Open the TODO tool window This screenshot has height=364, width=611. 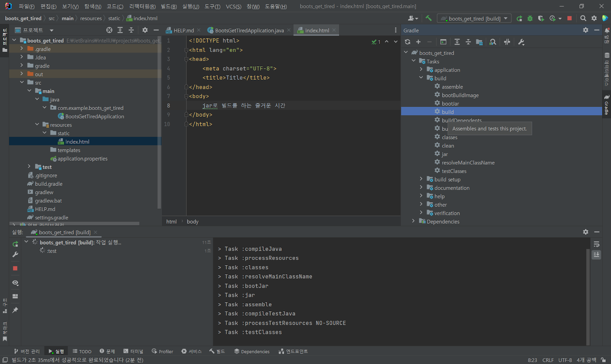(82, 351)
